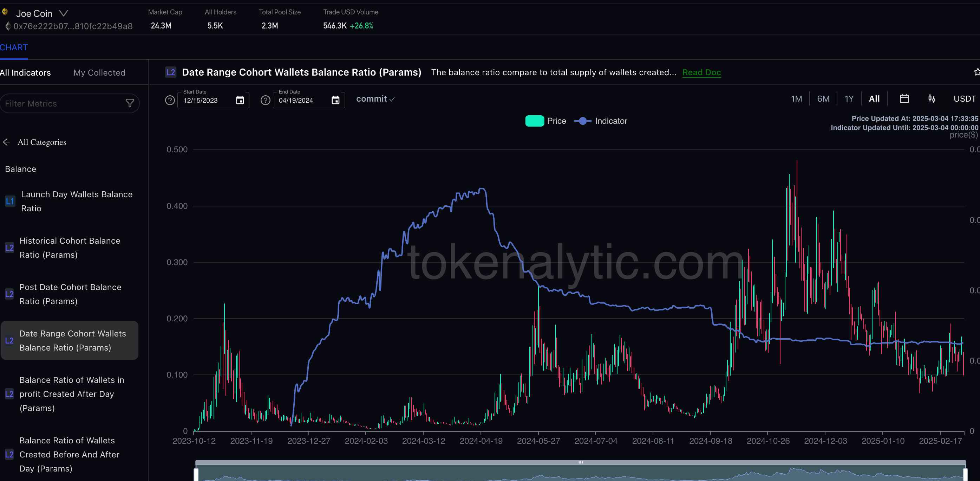Viewport: 980px width, 481px height.
Task: Click the Balance category heading
Action: click(x=20, y=169)
